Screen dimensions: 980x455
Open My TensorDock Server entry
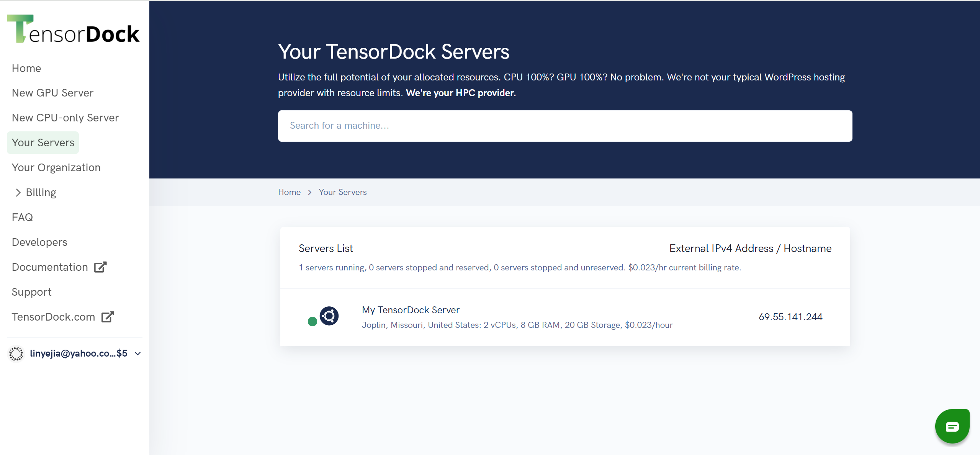(411, 310)
